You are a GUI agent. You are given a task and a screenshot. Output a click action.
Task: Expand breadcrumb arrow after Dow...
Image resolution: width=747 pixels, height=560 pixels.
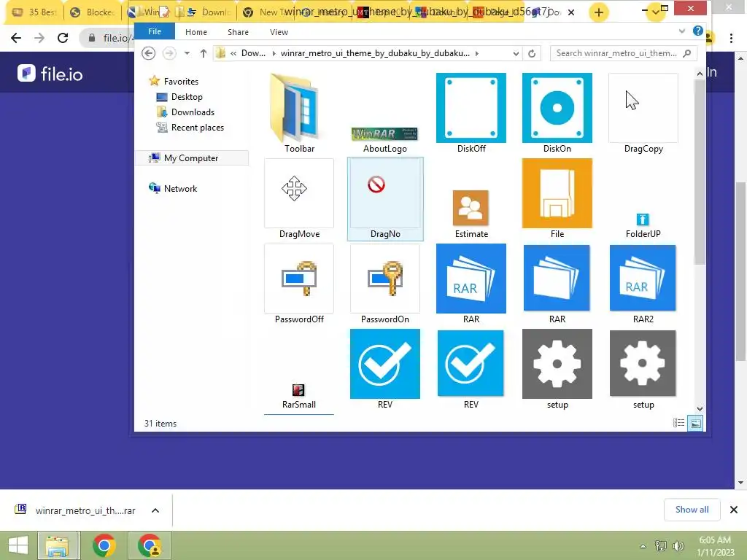click(274, 53)
